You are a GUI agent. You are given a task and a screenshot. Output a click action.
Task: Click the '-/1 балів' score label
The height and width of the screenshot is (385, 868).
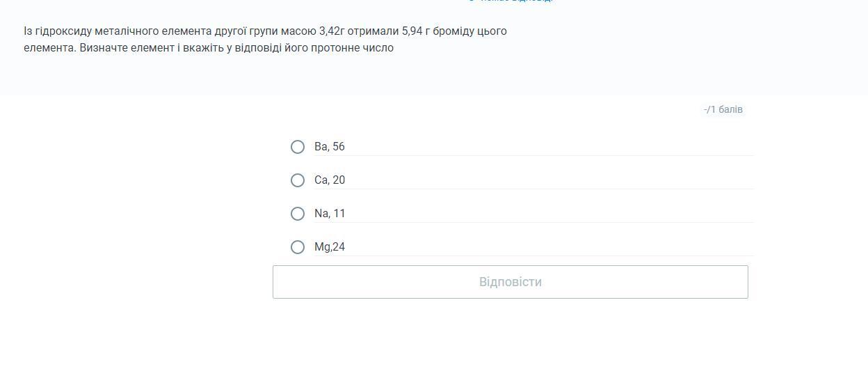coord(723,109)
